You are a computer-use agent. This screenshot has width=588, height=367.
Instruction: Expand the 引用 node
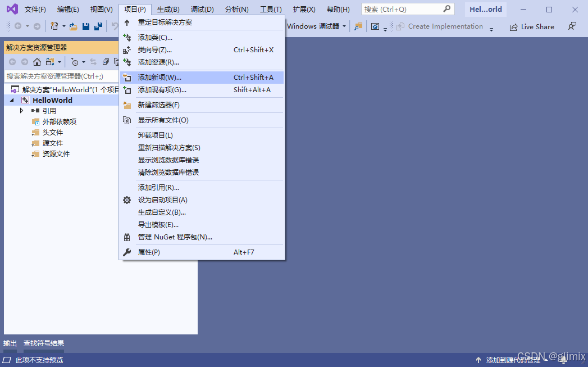(21, 111)
